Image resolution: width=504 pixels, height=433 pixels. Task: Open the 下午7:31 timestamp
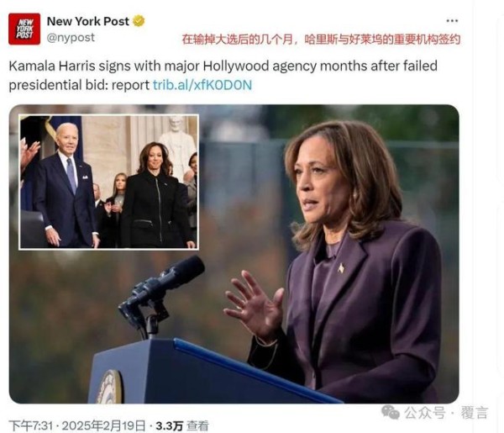click(x=30, y=425)
